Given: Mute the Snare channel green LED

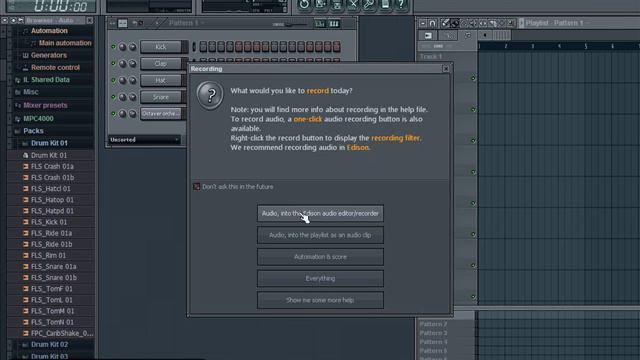Looking at the screenshot, I should click(113, 97).
